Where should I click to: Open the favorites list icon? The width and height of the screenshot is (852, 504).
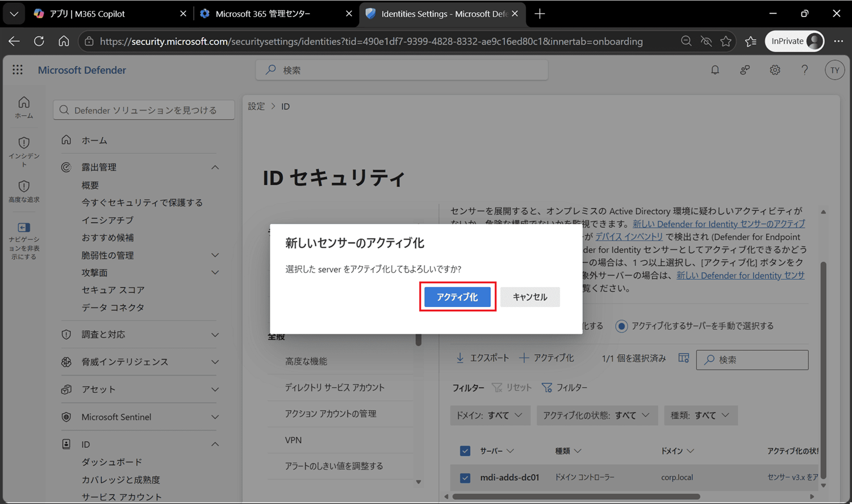(x=750, y=41)
